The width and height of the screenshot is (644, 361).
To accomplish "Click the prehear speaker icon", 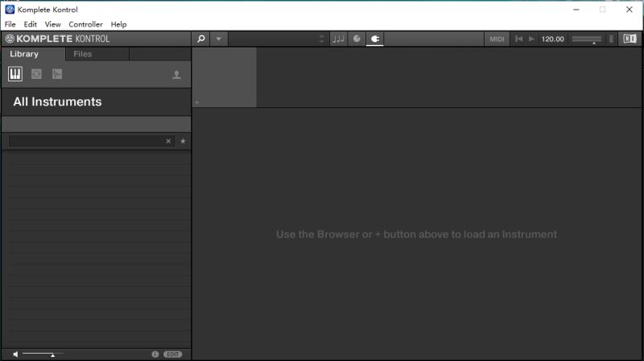I will pyautogui.click(x=15, y=354).
